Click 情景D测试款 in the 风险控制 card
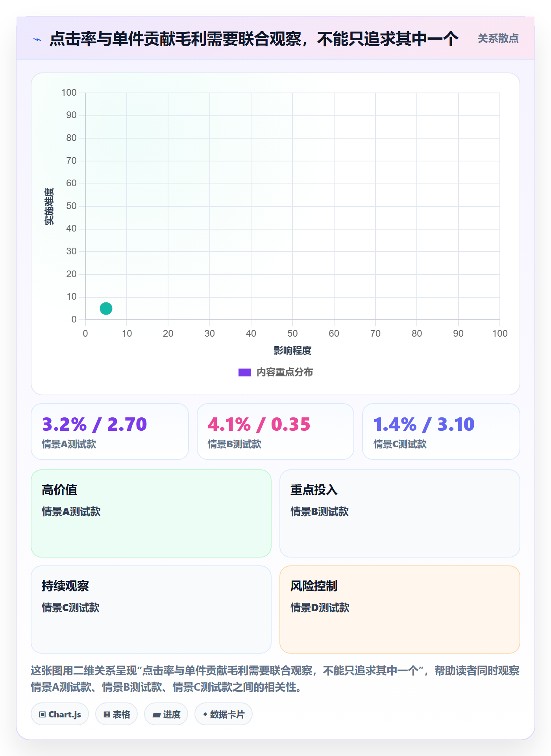Image resolution: width=551 pixels, height=756 pixels. click(320, 608)
